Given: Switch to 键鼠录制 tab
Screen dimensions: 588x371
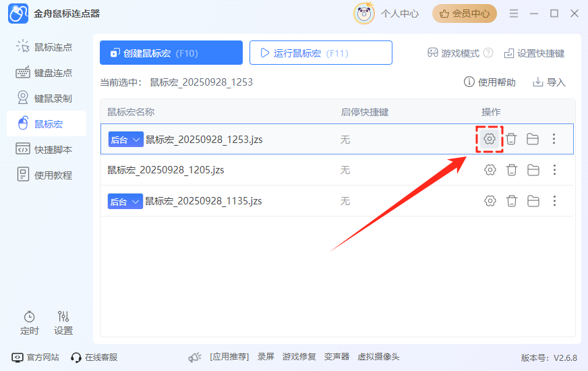Looking at the screenshot, I should pos(47,98).
